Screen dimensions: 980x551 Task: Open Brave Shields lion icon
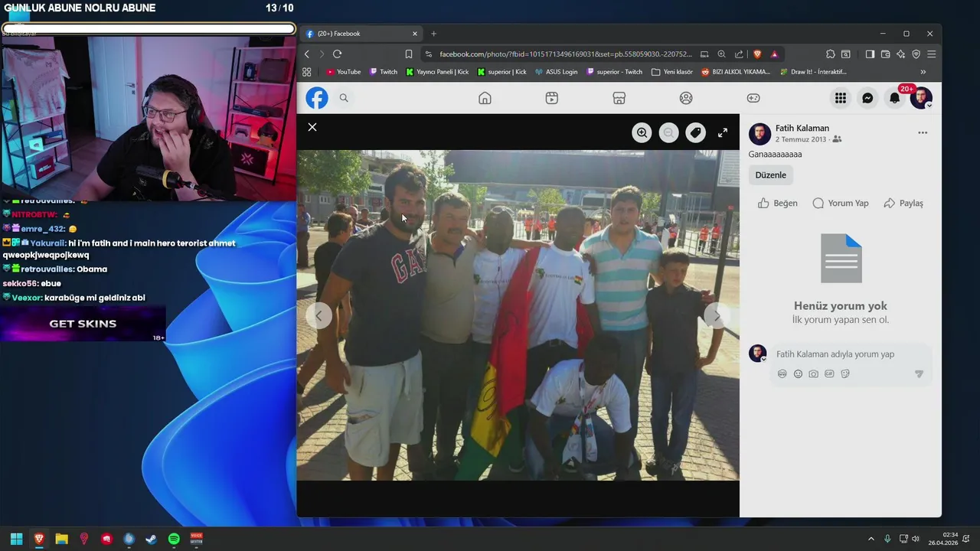757,54
